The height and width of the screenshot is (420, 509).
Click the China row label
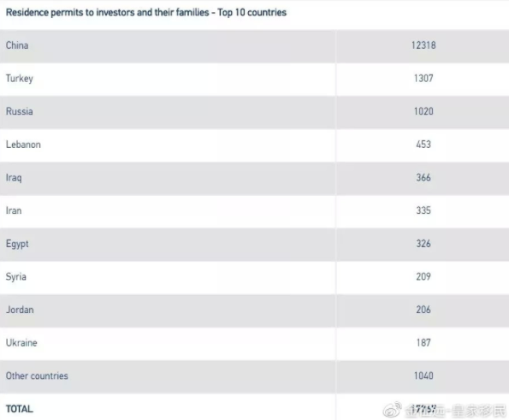coord(17,45)
